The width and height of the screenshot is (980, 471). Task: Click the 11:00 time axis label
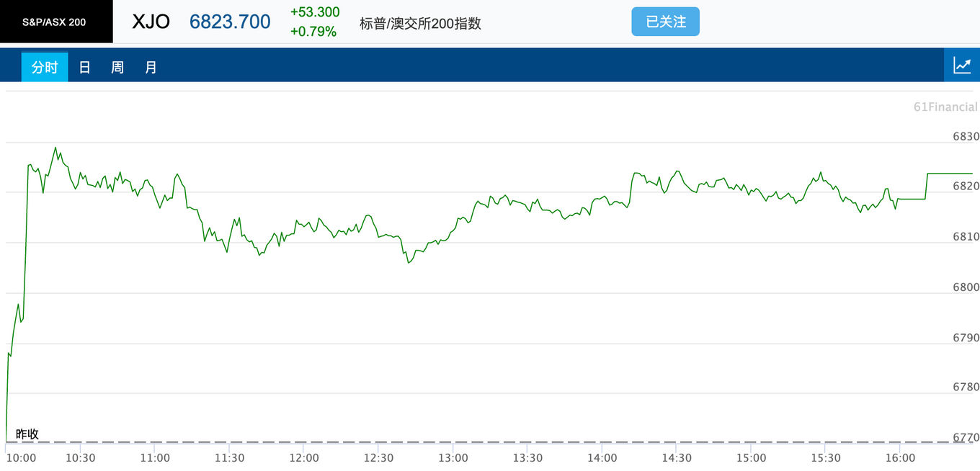click(x=155, y=458)
